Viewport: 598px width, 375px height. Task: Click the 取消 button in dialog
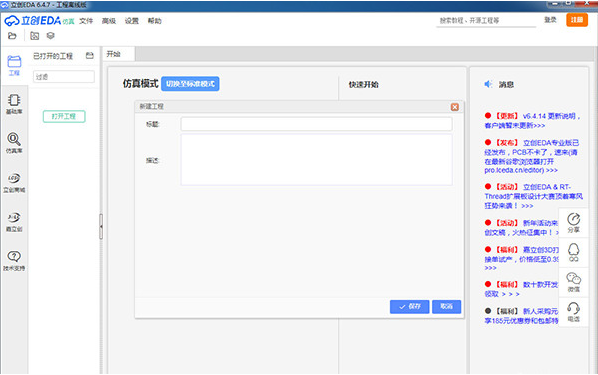coord(447,307)
